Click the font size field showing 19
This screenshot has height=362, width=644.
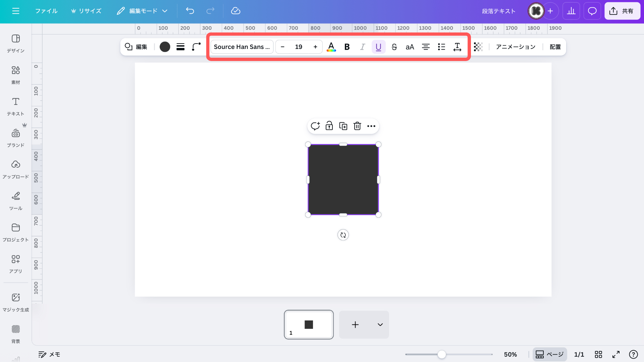[299, 47]
